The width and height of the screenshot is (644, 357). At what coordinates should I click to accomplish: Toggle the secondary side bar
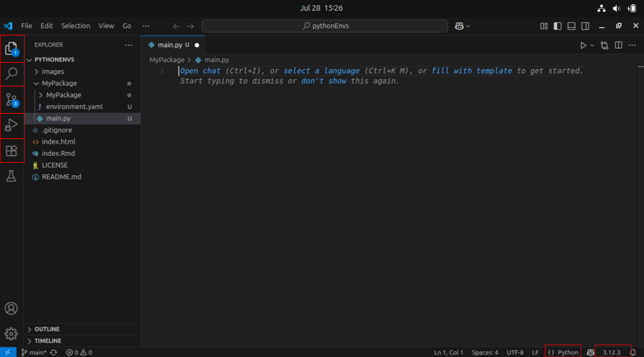(x=585, y=26)
